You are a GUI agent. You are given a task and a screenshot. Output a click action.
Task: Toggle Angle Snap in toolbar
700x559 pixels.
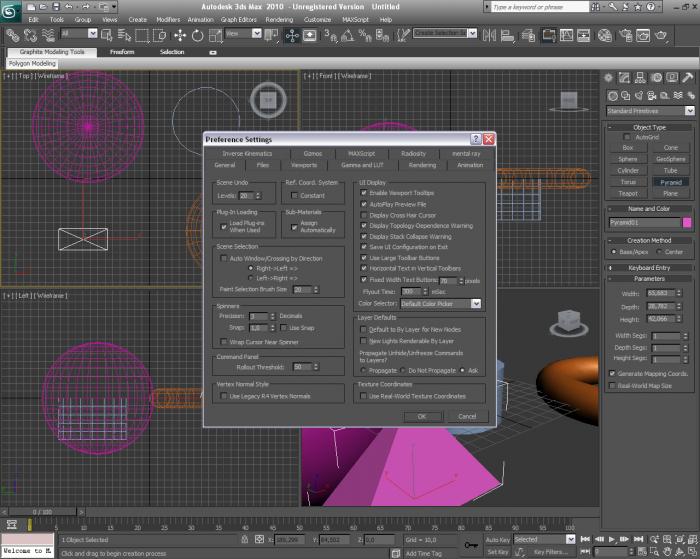tap(347, 35)
